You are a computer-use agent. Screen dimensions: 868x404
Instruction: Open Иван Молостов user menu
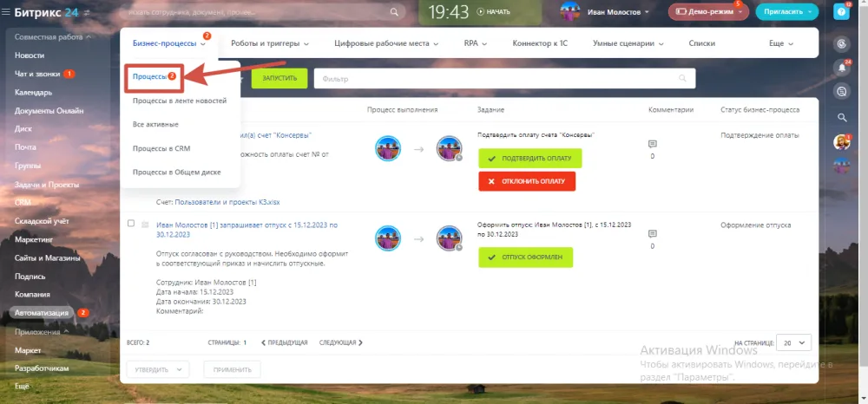tap(618, 11)
